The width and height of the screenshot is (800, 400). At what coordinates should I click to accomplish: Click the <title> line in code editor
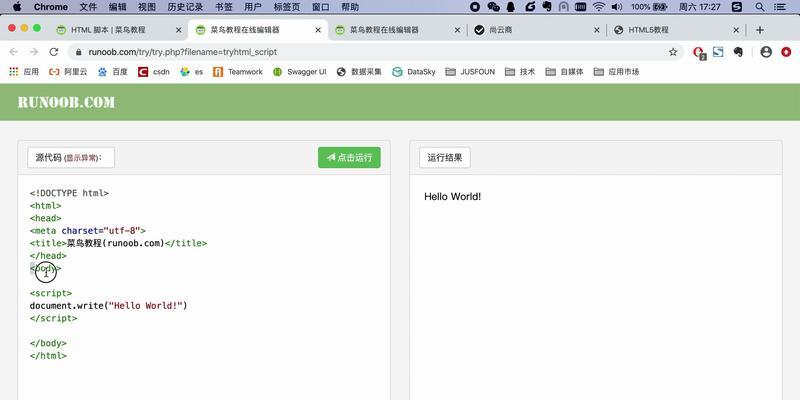tap(118, 243)
